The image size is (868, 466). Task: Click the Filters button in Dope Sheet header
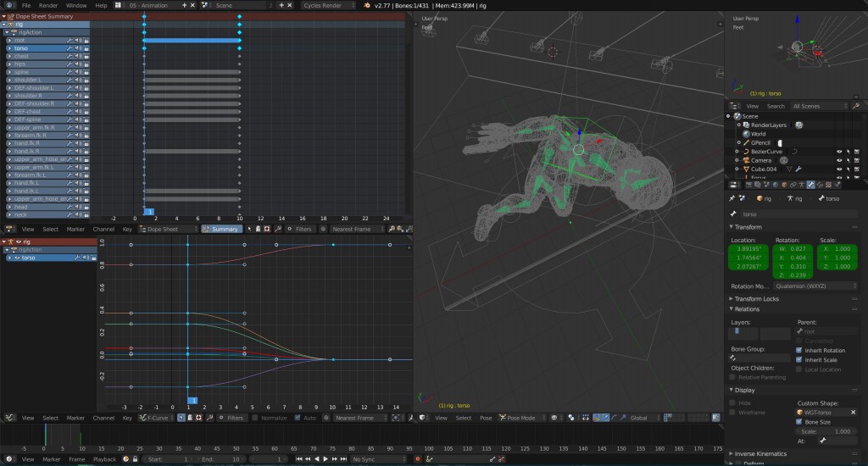[303, 229]
